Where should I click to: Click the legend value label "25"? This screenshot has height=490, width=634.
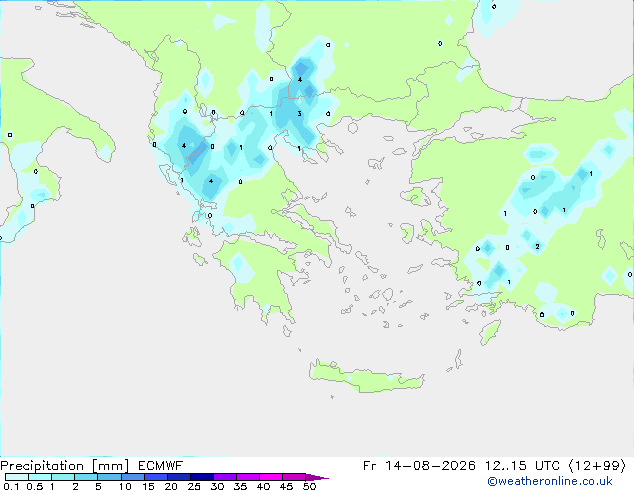194,486
